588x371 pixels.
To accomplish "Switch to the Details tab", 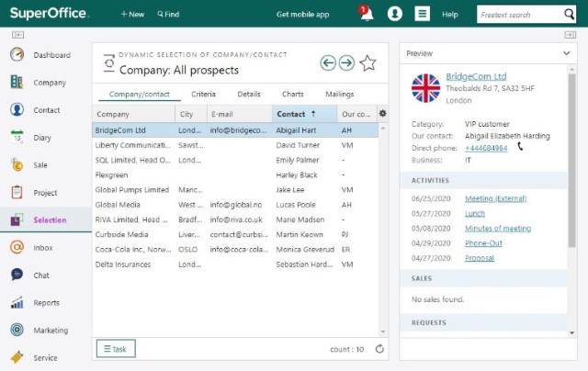I will coord(249,94).
